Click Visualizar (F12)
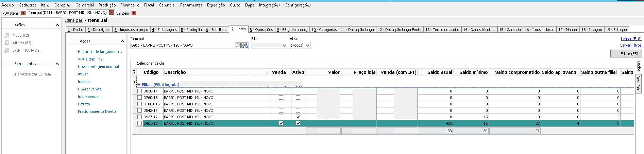 click(x=91, y=59)
